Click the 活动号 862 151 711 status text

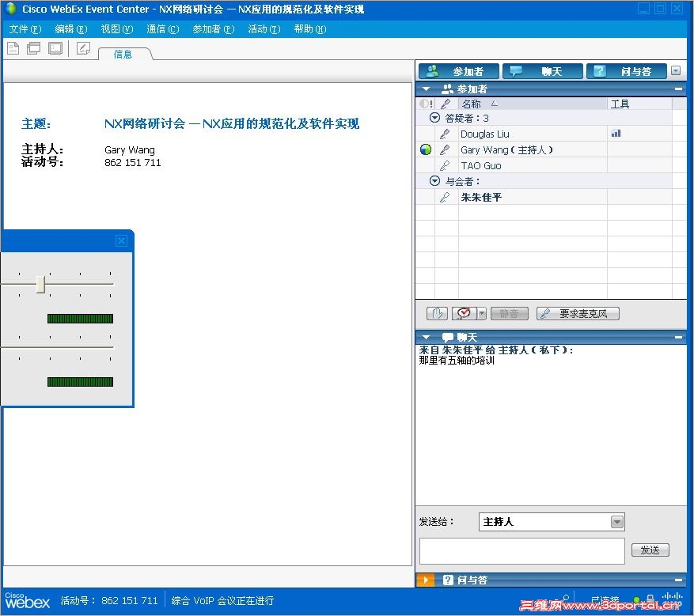pos(109,600)
